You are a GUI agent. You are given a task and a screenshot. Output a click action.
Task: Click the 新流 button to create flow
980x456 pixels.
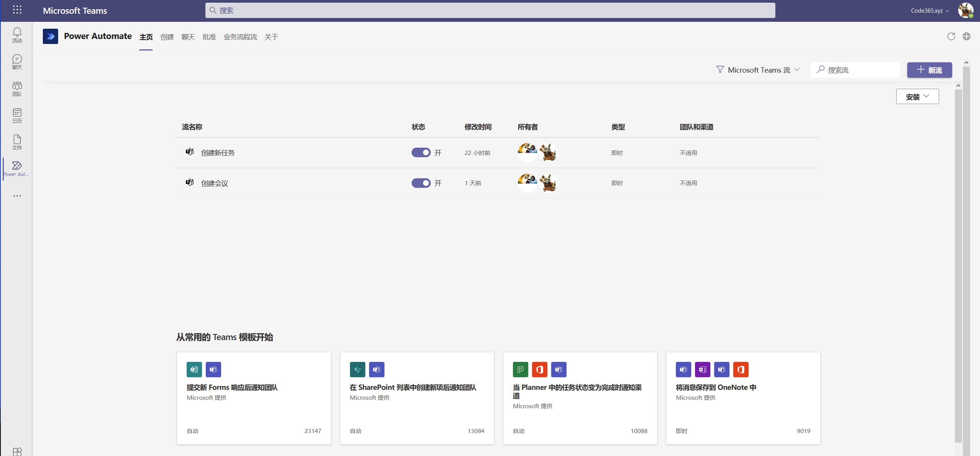coord(930,70)
